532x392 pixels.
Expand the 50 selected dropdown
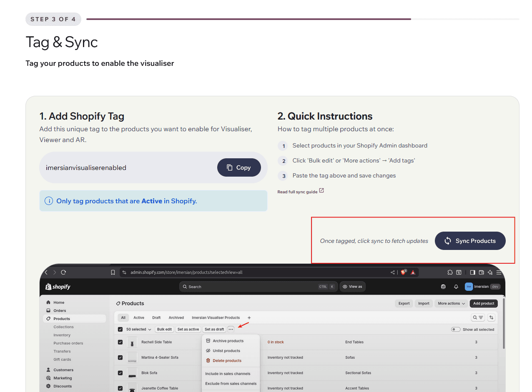(x=139, y=329)
